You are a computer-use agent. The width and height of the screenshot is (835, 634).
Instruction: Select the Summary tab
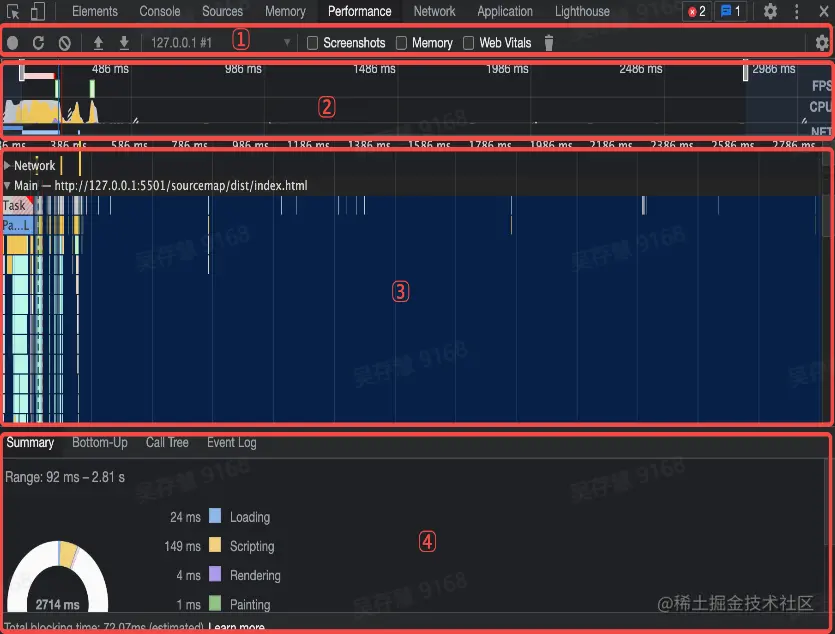point(30,443)
